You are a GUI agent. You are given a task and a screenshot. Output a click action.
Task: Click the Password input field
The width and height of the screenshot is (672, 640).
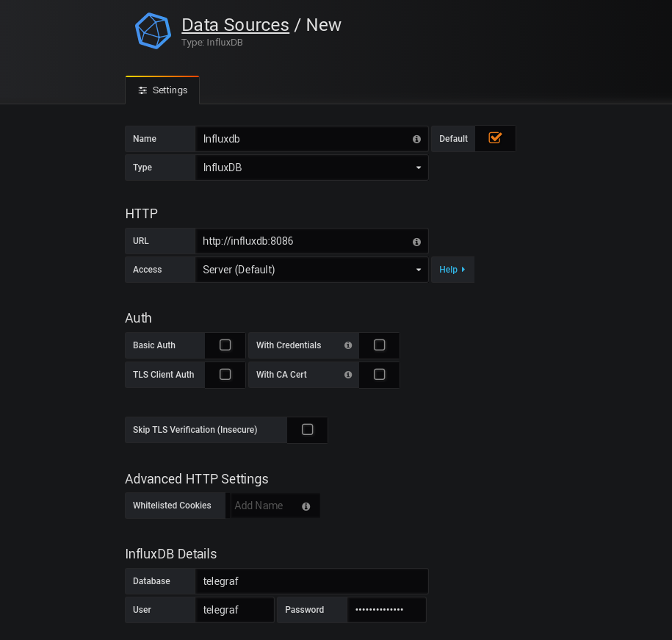[x=386, y=610]
